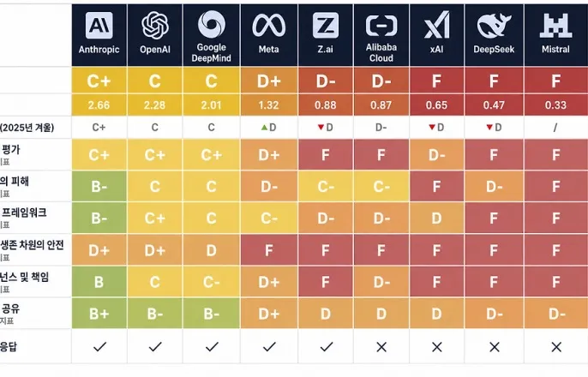Select the Google DeepMind logo
The image size is (588, 377).
click(x=212, y=24)
